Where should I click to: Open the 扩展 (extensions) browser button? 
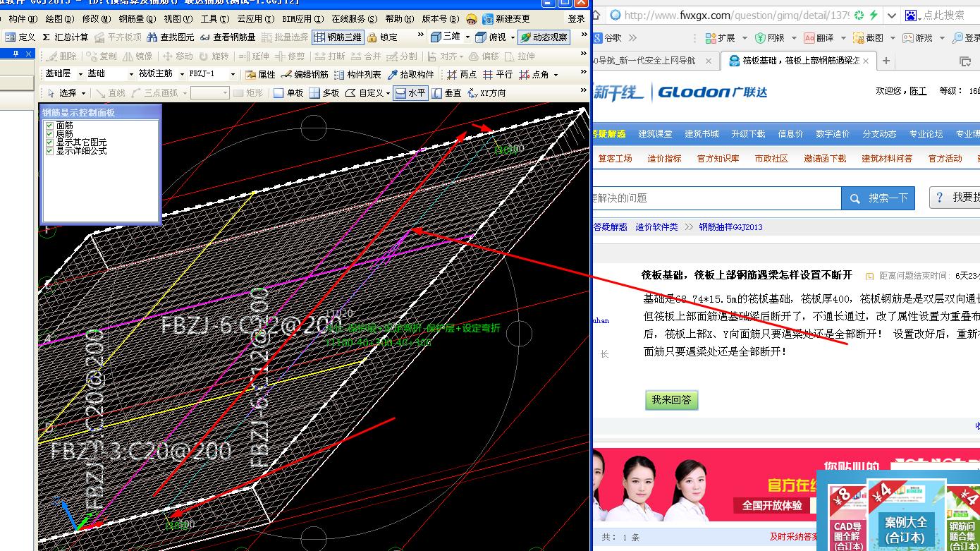(x=720, y=38)
